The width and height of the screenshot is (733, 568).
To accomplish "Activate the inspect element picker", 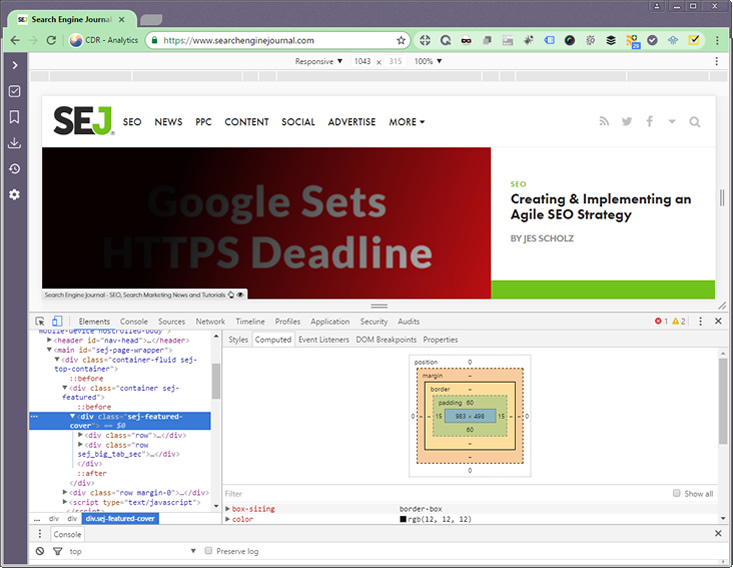I will tap(40, 321).
